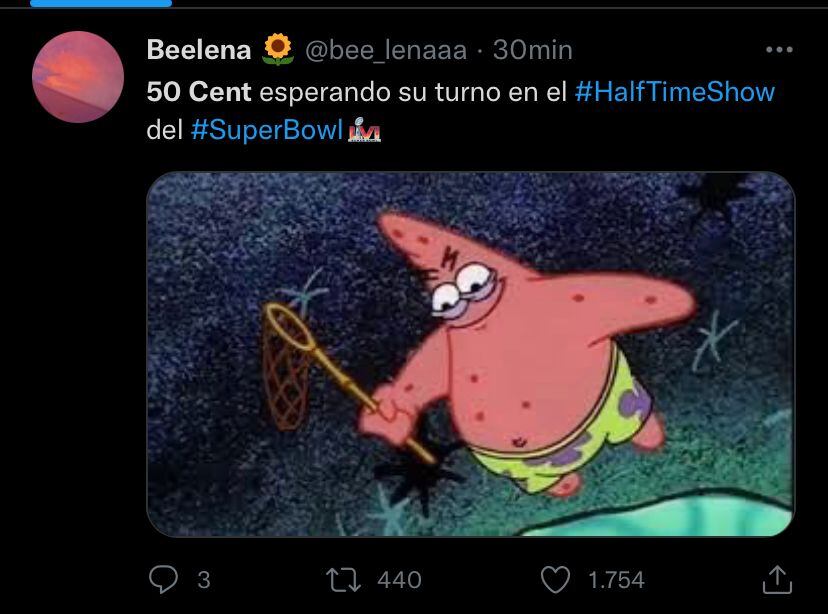Open the #HalfTimeShow hashtag
The height and width of the screenshot is (614, 828).
click(x=675, y=91)
